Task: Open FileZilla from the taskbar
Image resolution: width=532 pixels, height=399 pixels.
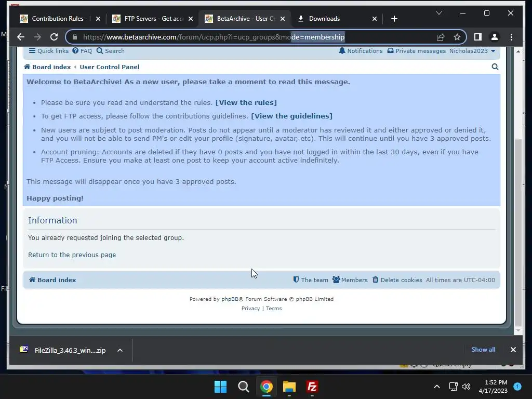Action: pos(312,387)
